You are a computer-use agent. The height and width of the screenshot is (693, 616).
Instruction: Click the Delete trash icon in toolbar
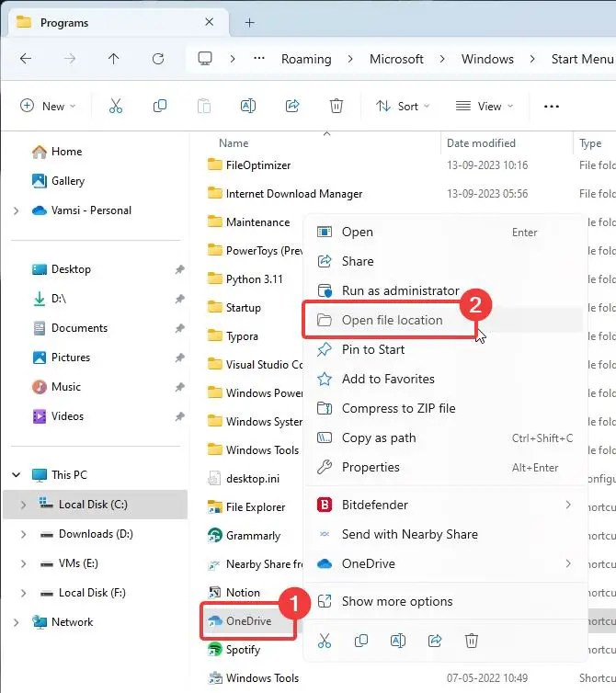pos(337,107)
